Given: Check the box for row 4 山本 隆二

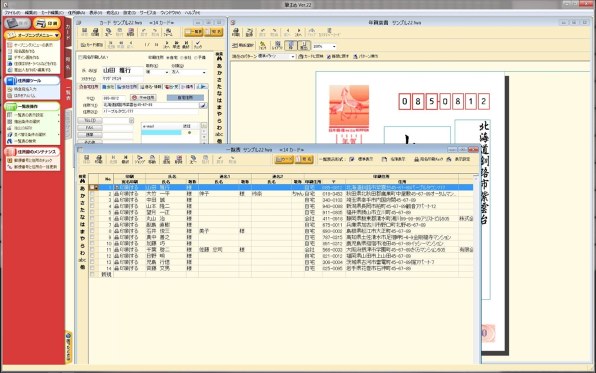Looking at the screenshot, I should pyautogui.click(x=92, y=206).
